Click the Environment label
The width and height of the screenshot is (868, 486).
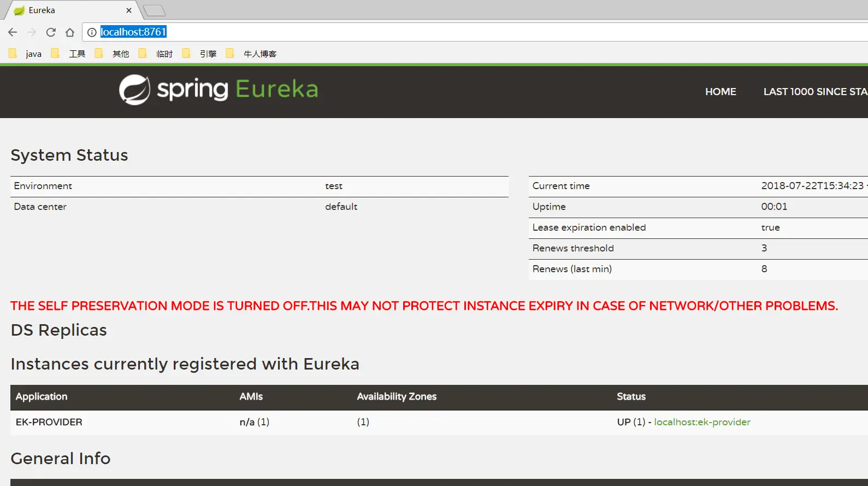pos(43,186)
